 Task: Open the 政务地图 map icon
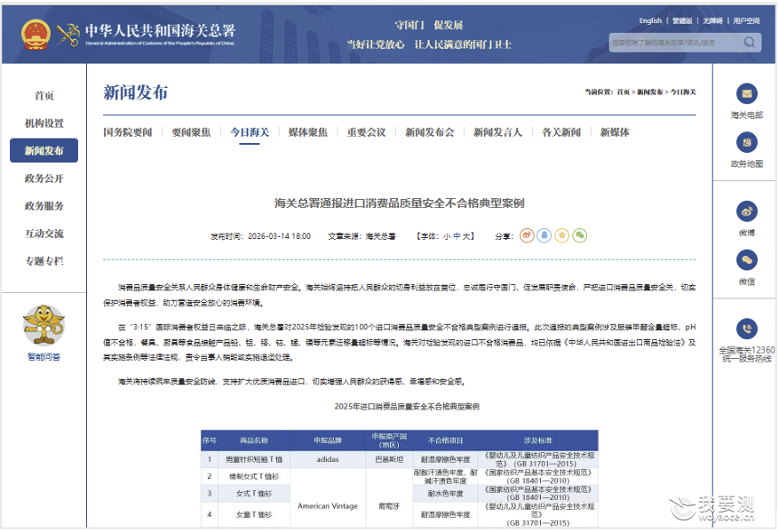(x=747, y=143)
